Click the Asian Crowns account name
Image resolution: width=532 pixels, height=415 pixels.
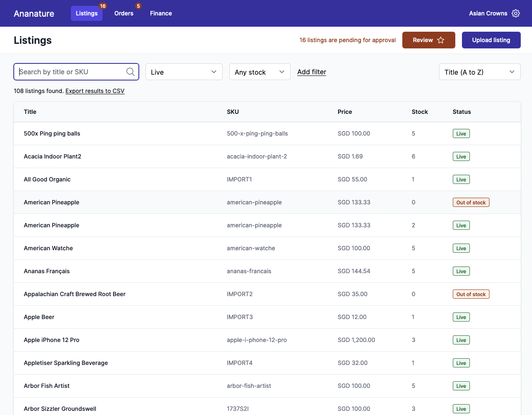pyautogui.click(x=488, y=13)
